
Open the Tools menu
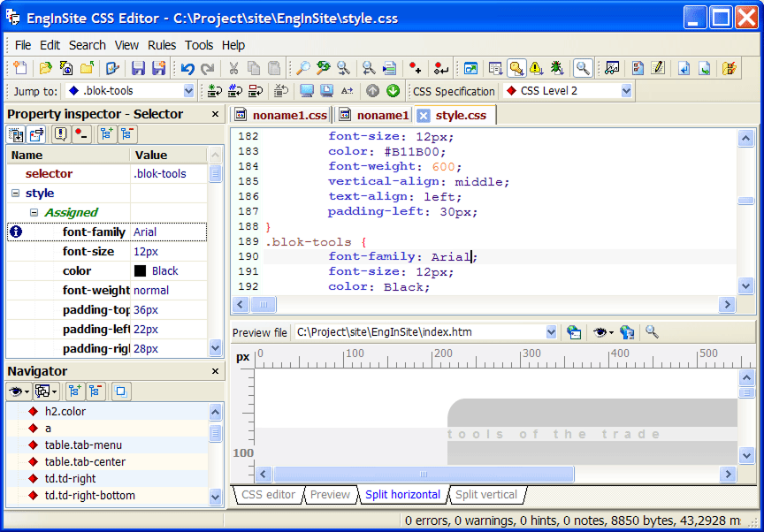click(199, 45)
